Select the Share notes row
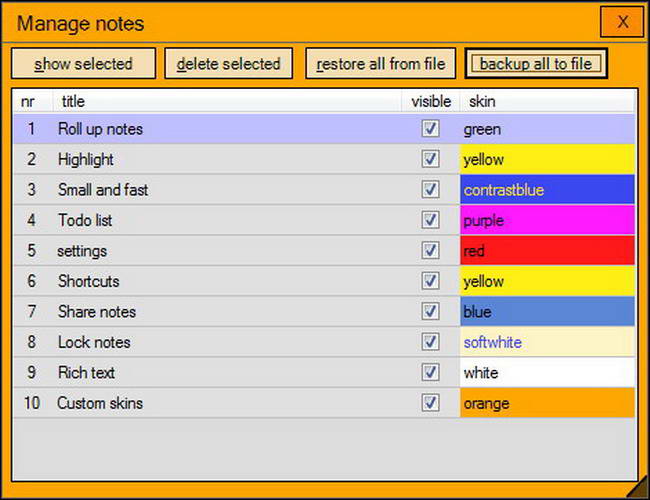 (97, 312)
